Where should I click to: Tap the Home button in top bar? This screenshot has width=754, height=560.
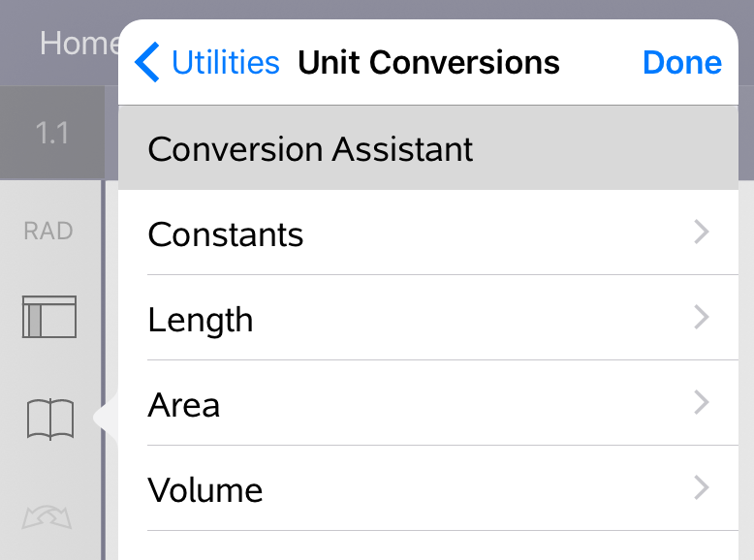coord(78,44)
